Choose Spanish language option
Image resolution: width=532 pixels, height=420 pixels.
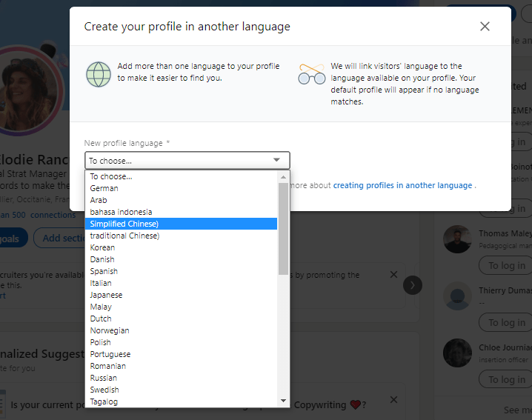(x=182, y=271)
